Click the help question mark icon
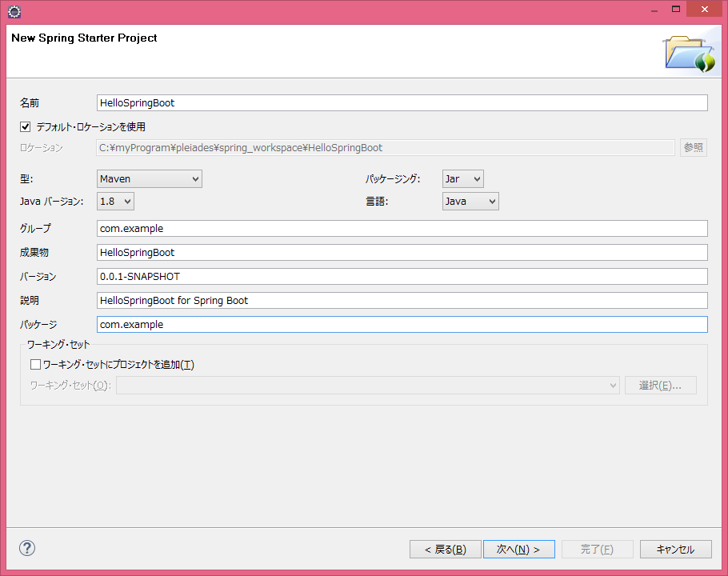This screenshot has width=728, height=576. coord(27,548)
